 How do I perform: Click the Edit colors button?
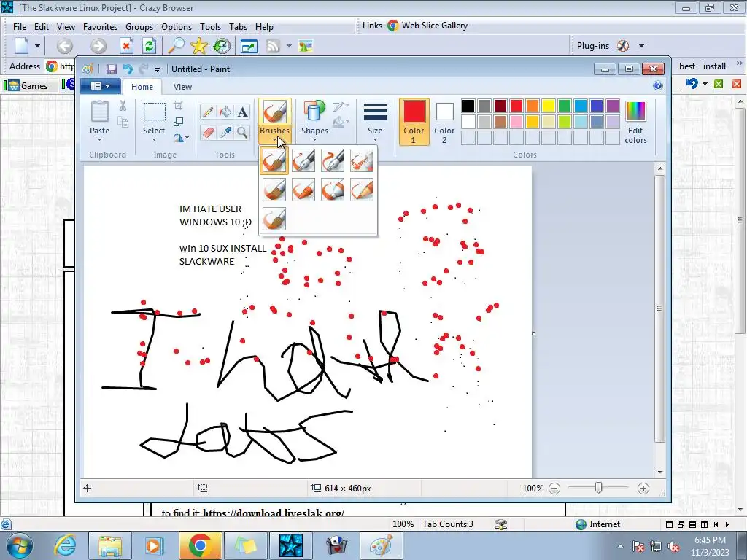[635, 122]
